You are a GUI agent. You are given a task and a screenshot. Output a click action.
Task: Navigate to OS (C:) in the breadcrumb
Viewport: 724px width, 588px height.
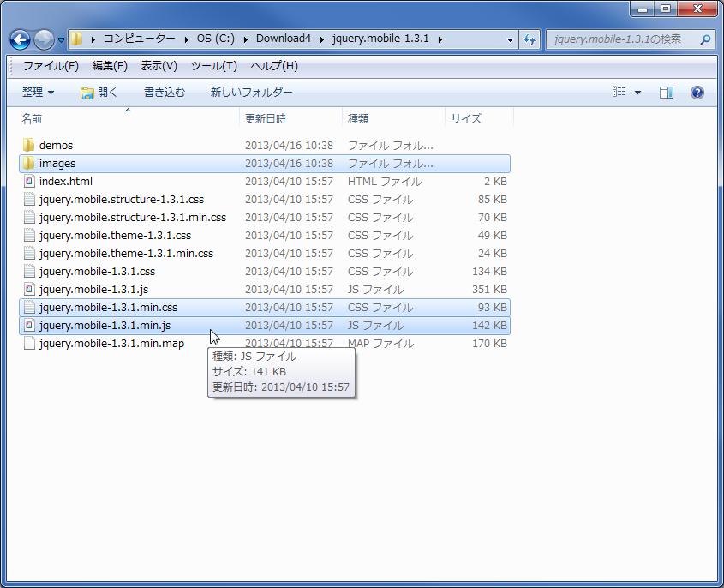pos(216,39)
